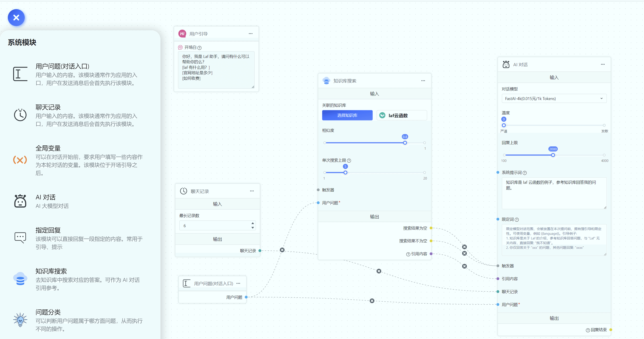Click help icon next to 开场白
The height and width of the screenshot is (339, 644).
[x=199, y=48]
